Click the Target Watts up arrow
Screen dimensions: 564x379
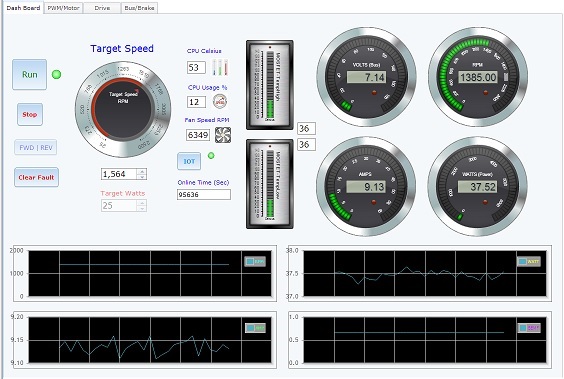point(142,203)
